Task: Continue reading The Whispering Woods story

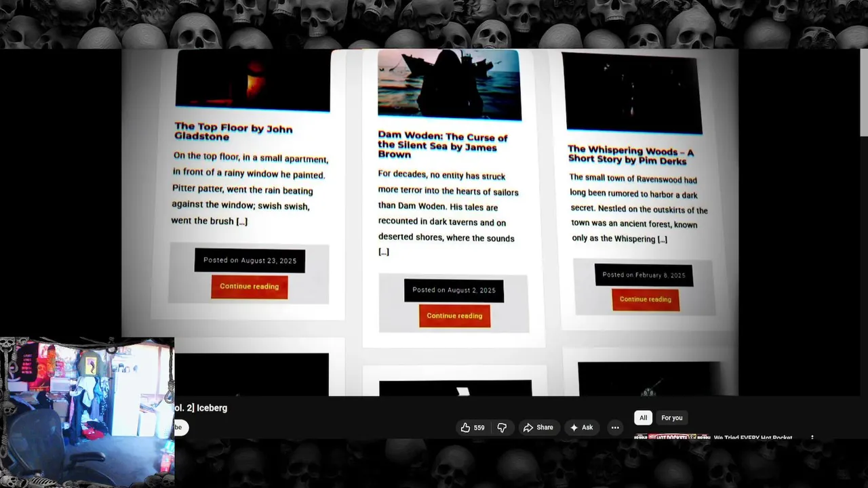Action: (x=646, y=300)
